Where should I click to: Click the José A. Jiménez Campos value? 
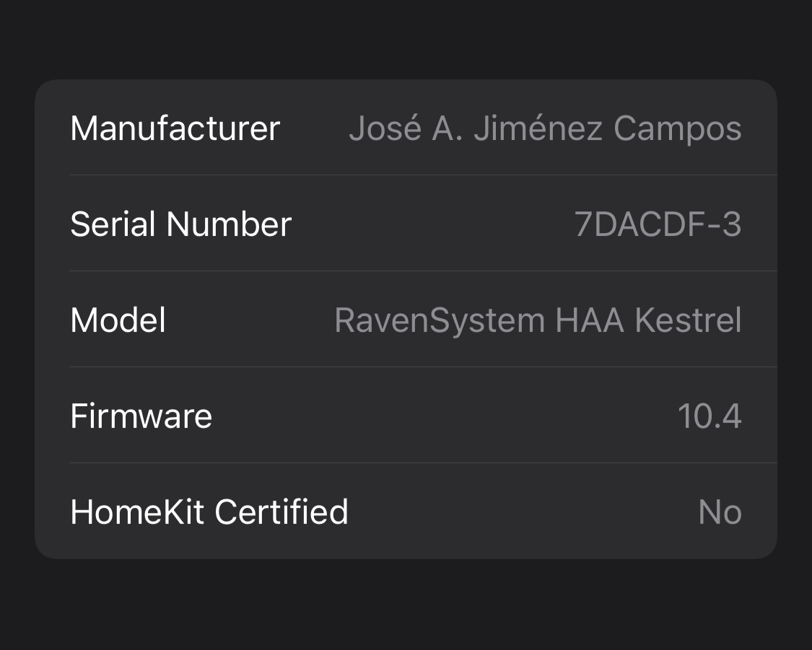pyautogui.click(x=546, y=128)
